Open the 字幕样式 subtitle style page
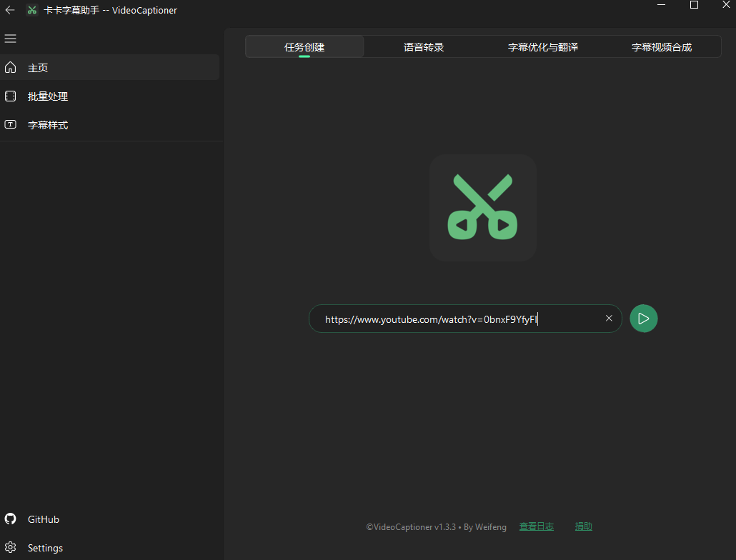This screenshot has height=560, width=736. point(109,125)
